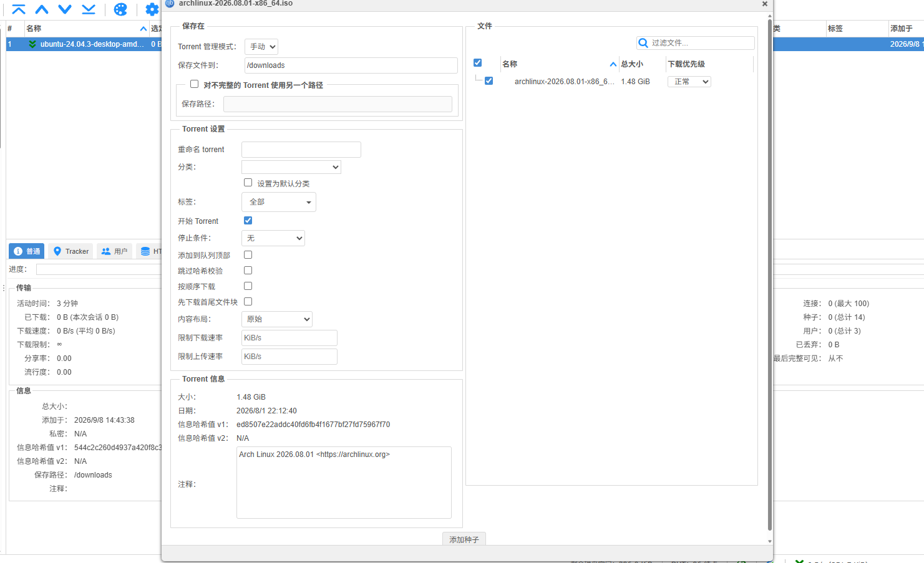Open the color palette theme icon
Image resolution: width=924 pixels, height=563 pixels.
[120, 9]
